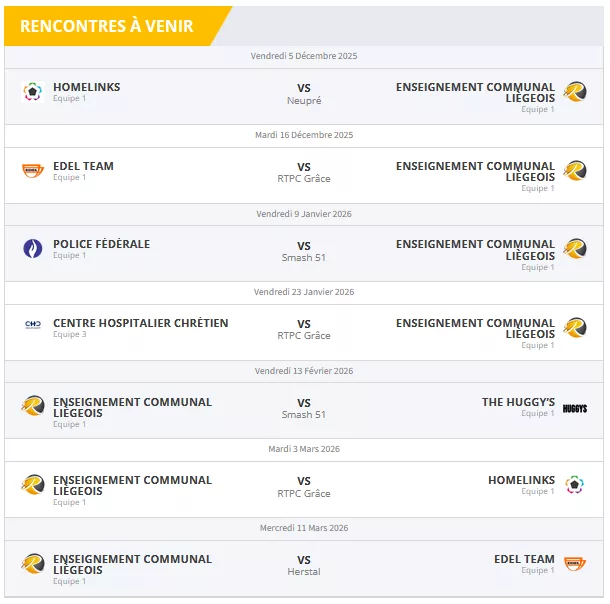
Task: Click VS in the Herstal match row
Action: point(304,560)
